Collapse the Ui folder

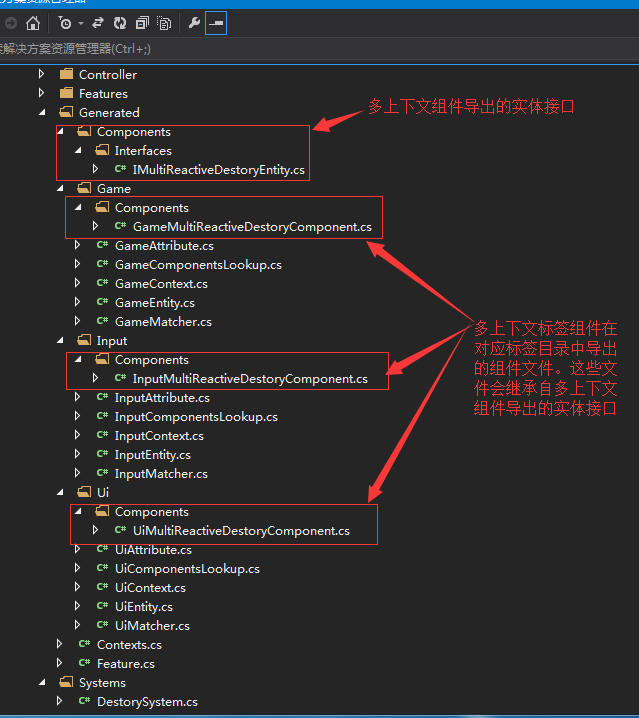click(60, 493)
